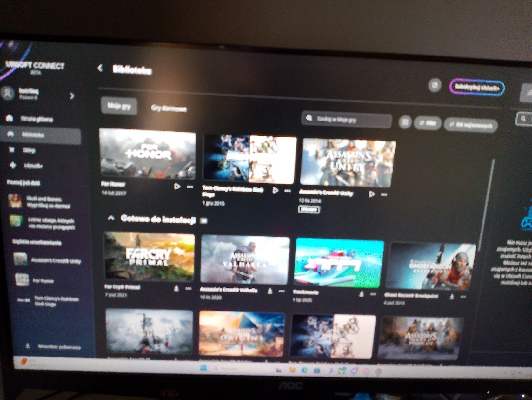Open the Skull and Bones promo in sidebar
The height and width of the screenshot is (400, 532).
tap(41, 202)
